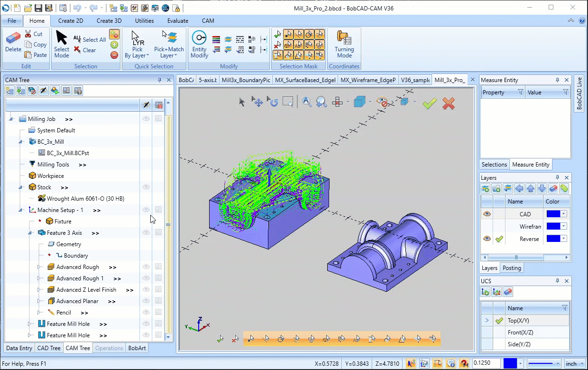Click the rotate view icon in the viewport toolbar
This screenshot has height=370, width=588.
pyautogui.click(x=273, y=102)
